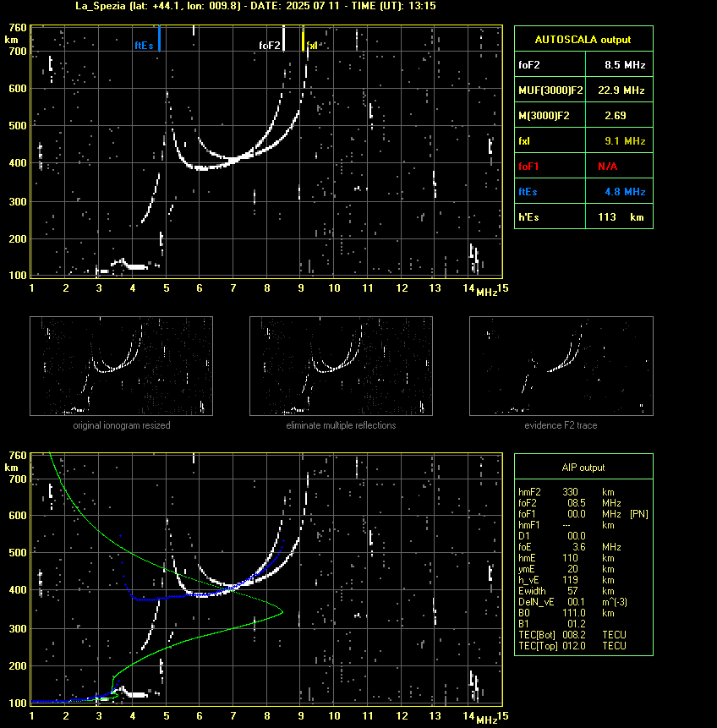Click the white foF2 label on upper ionogram
The width and height of the screenshot is (717, 728).
point(270,46)
